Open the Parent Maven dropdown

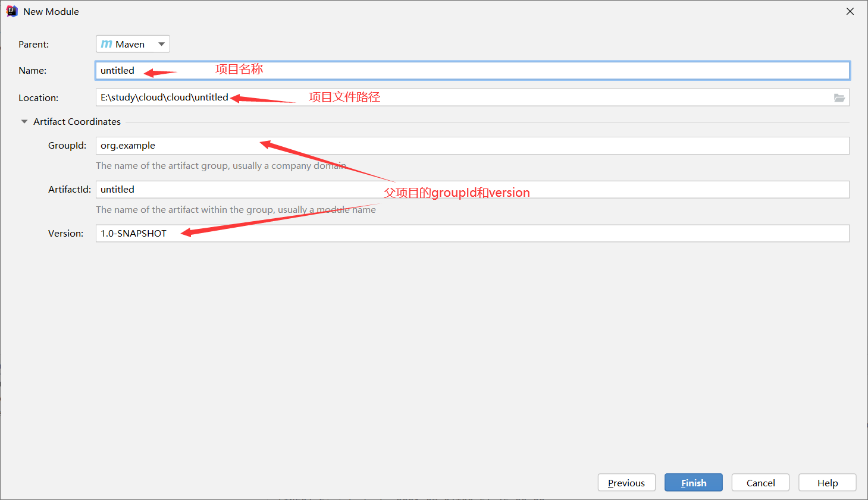pyautogui.click(x=133, y=44)
